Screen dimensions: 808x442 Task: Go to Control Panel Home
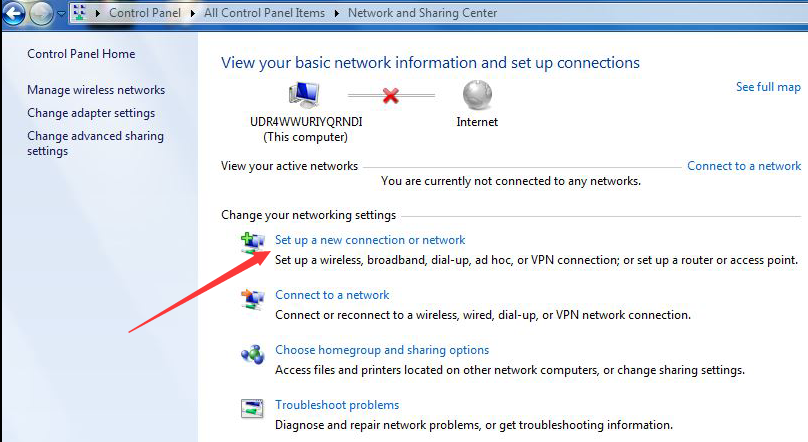click(x=81, y=54)
